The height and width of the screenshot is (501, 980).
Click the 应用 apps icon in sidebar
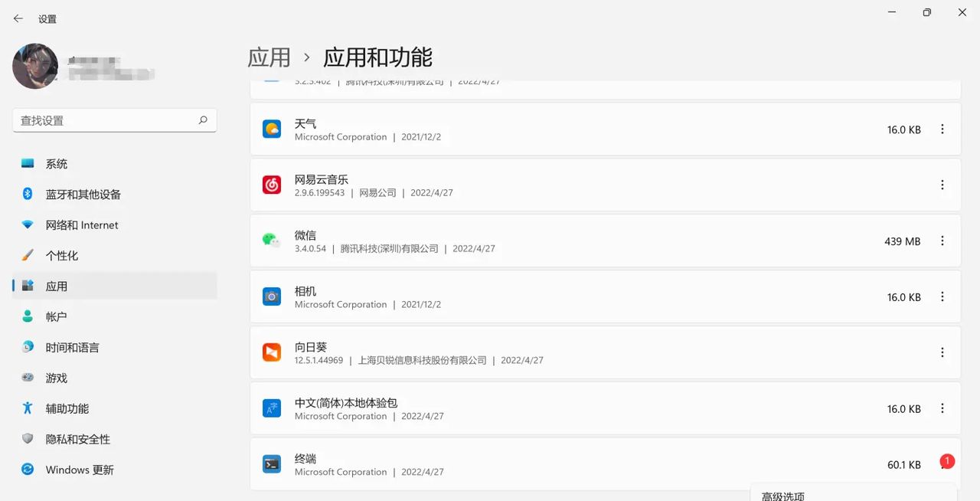[28, 286]
